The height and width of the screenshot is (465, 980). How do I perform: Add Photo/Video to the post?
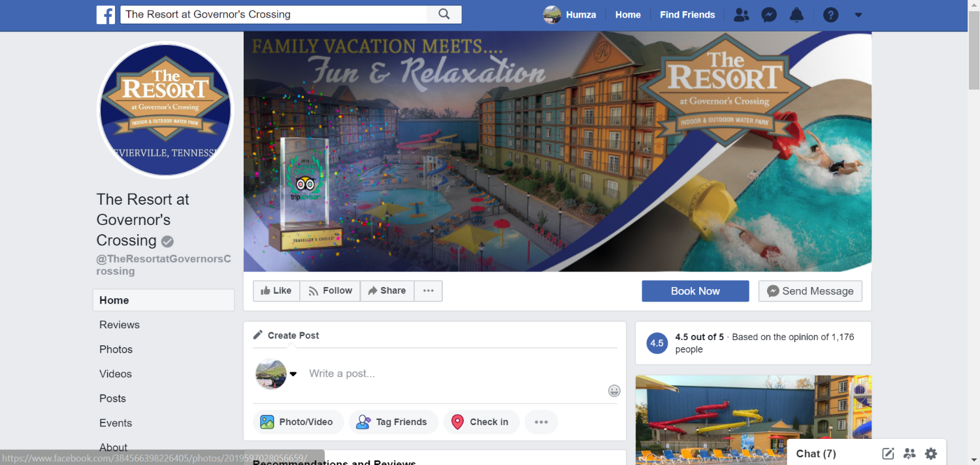click(x=297, y=422)
